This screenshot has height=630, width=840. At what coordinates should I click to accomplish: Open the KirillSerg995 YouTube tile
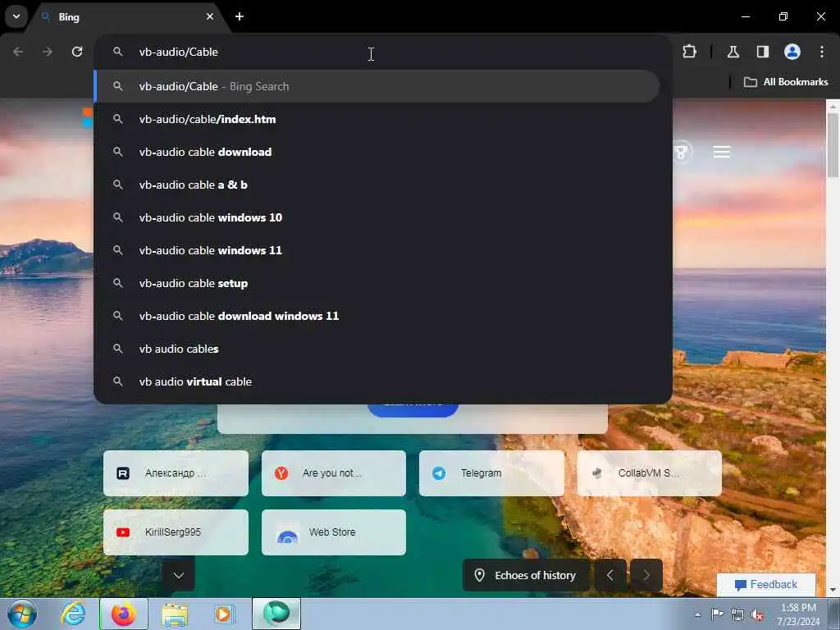176,532
